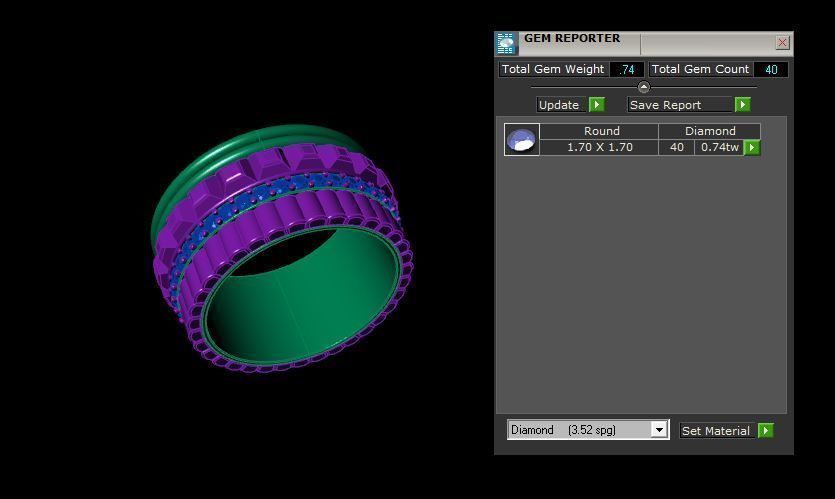835x499 pixels.
Task: Select the round gem thumbnail in the list
Action: [522, 140]
